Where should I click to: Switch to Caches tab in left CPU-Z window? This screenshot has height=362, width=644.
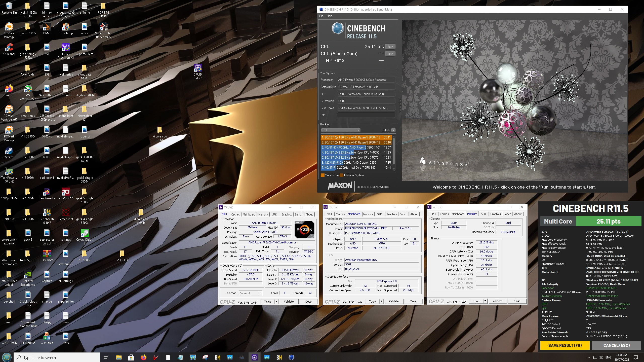(x=235, y=214)
